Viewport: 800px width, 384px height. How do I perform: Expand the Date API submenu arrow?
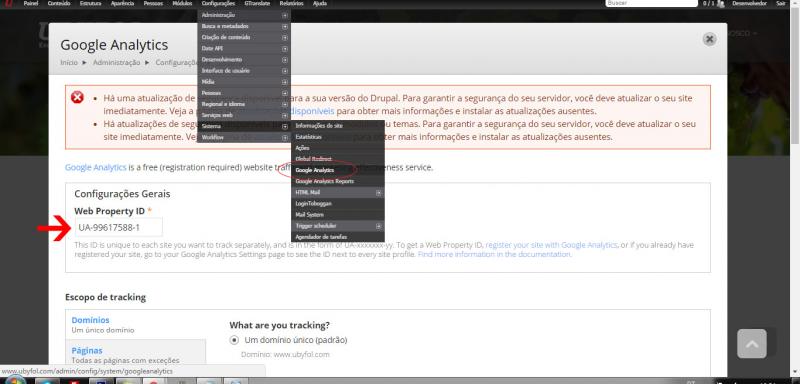point(285,48)
